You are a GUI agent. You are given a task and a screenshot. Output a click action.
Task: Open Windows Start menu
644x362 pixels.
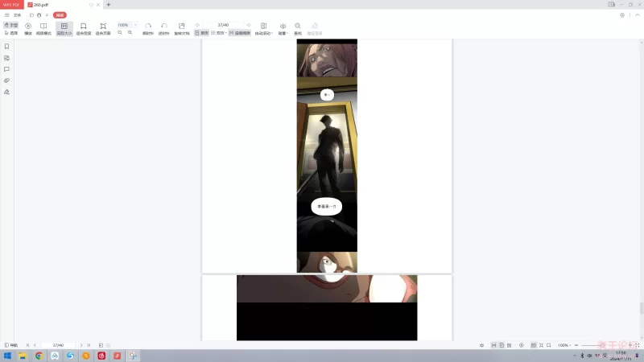point(7,356)
